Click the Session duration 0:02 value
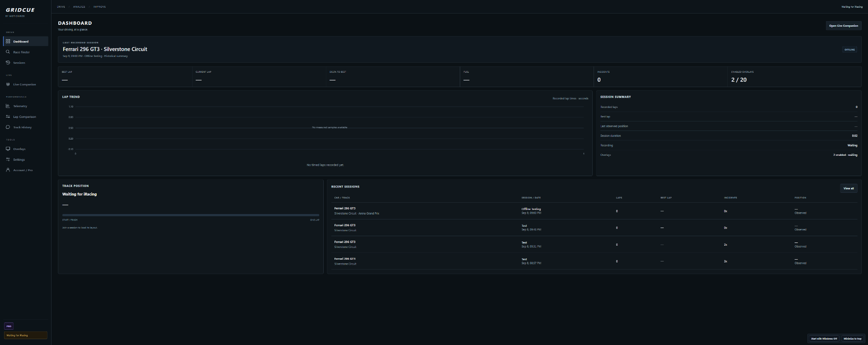The width and height of the screenshot is (868, 345). 854,136
